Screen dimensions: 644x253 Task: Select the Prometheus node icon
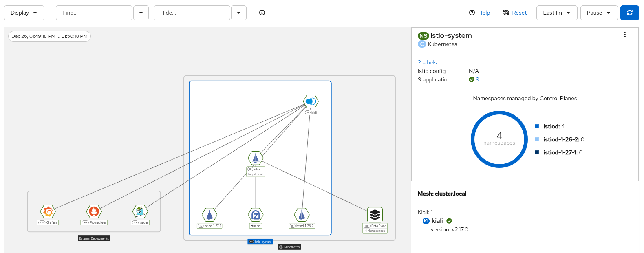(x=94, y=212)
